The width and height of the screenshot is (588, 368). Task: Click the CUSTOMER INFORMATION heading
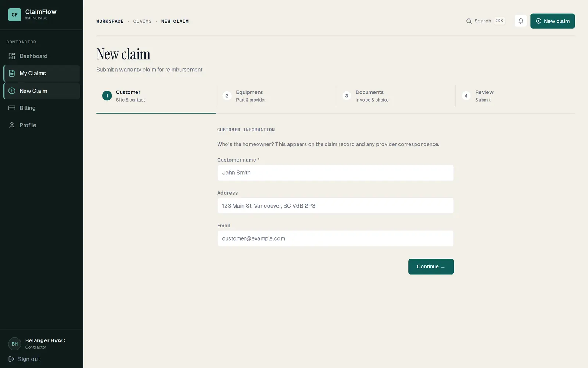(246, 130)
